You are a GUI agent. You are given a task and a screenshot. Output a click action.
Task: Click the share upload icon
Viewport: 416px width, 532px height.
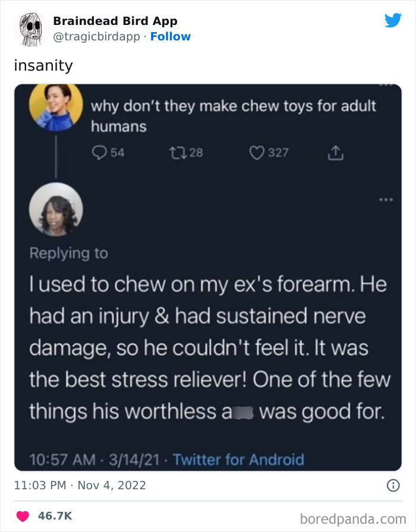336,153
